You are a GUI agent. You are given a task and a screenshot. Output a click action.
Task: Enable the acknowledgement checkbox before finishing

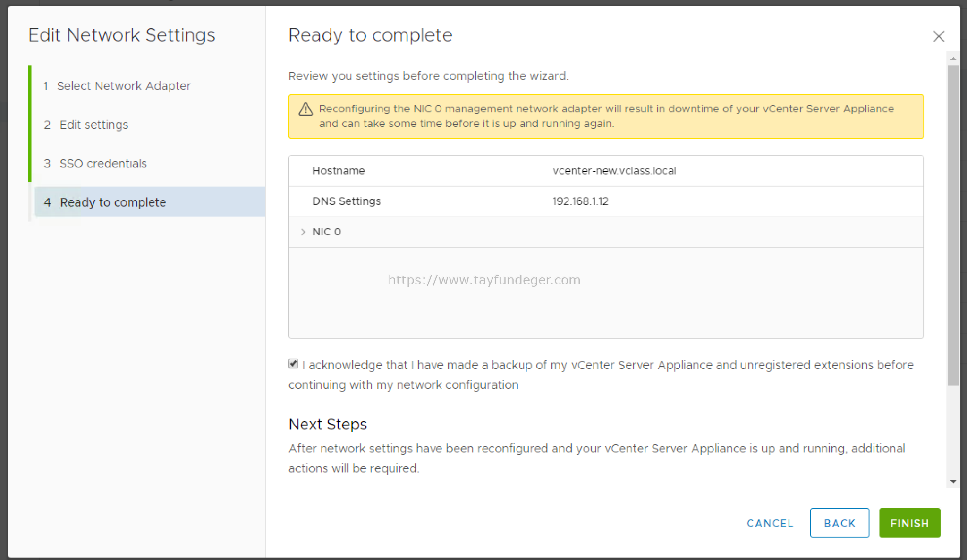click(293, 364)
